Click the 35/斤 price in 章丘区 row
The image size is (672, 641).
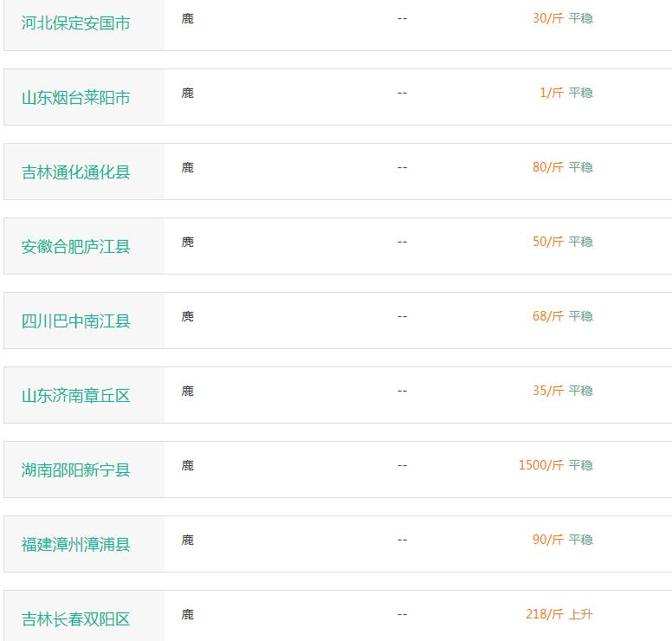pyautogui.click(x=547, y=391)
